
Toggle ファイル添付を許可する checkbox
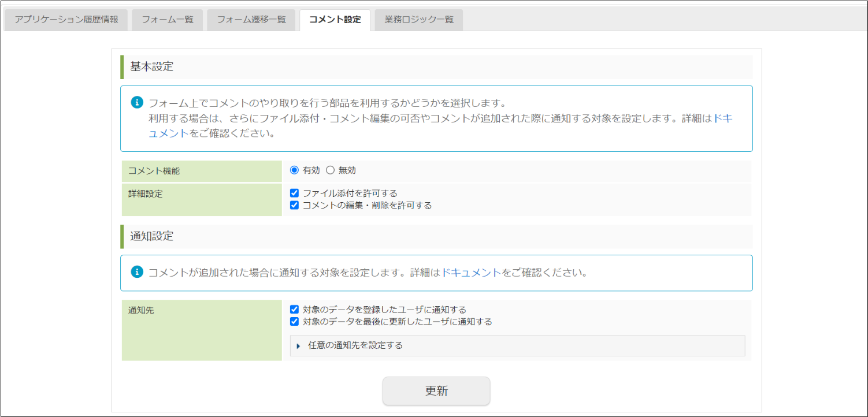coord(294,193)
